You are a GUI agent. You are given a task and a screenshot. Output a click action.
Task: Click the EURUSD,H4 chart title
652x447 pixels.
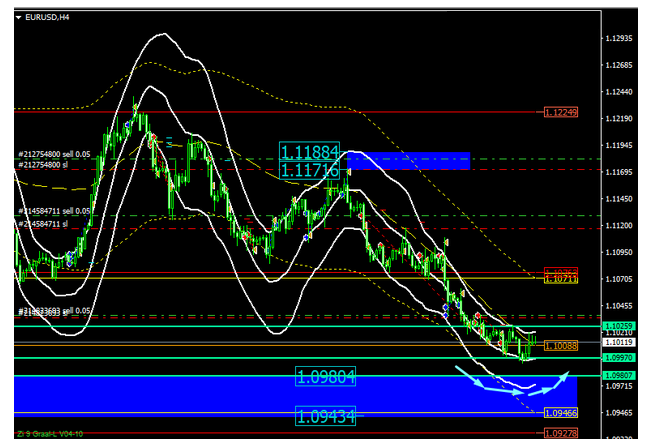click(x=48, y=16)
